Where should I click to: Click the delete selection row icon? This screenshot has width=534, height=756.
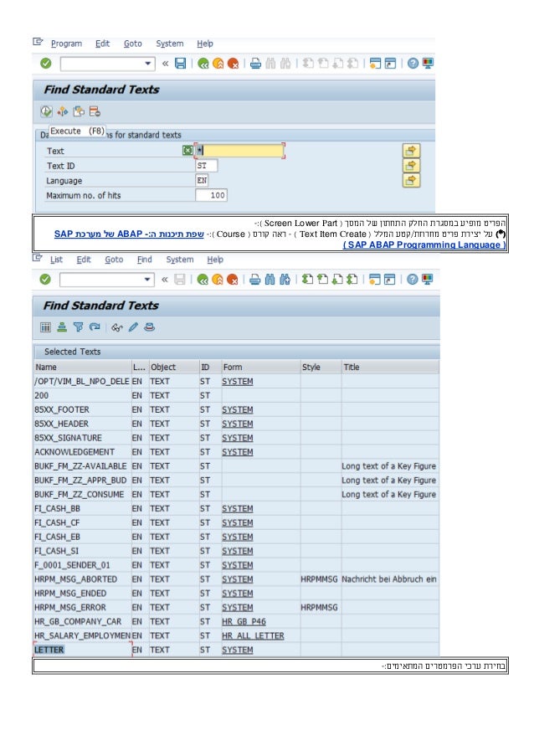tap(95, 111)
